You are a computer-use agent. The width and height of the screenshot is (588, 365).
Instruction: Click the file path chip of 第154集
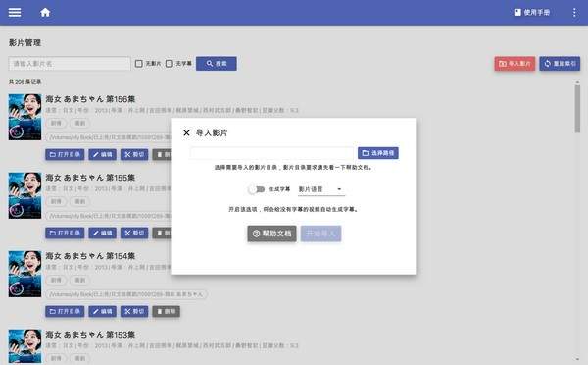coord(126,294)
